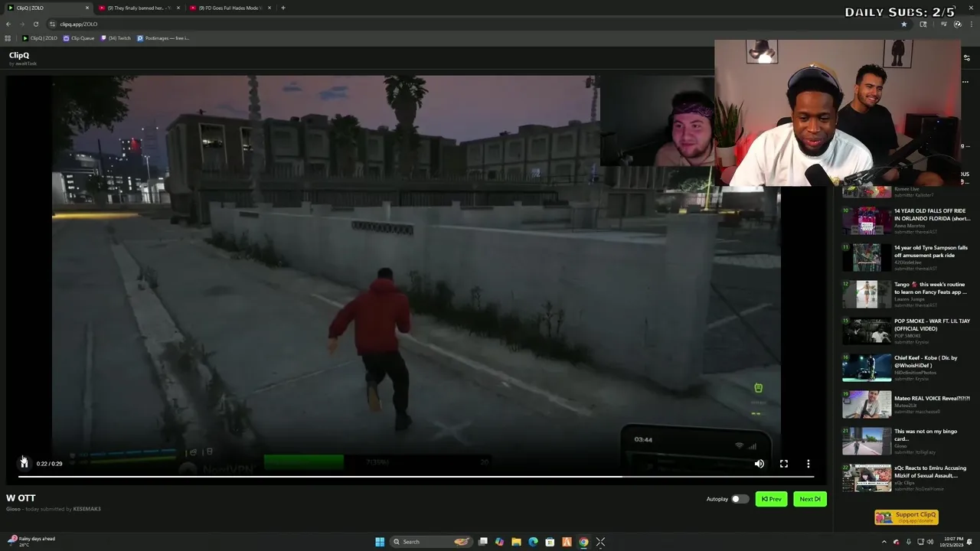
Task: Show hidden system tray icons chevron
Action: click(884, 542)
